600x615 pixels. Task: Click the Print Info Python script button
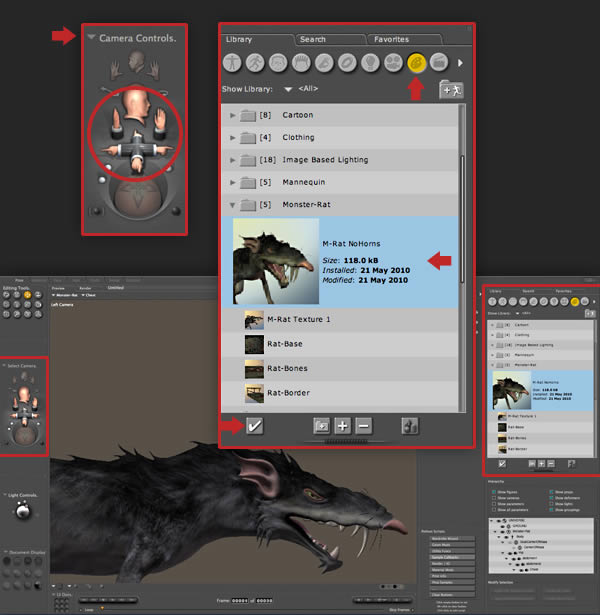(x=453, y=576)
